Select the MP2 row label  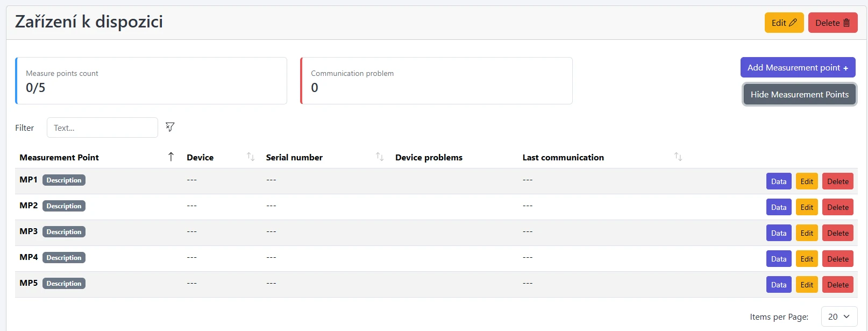pyautogui.click(x=29, y=206)
